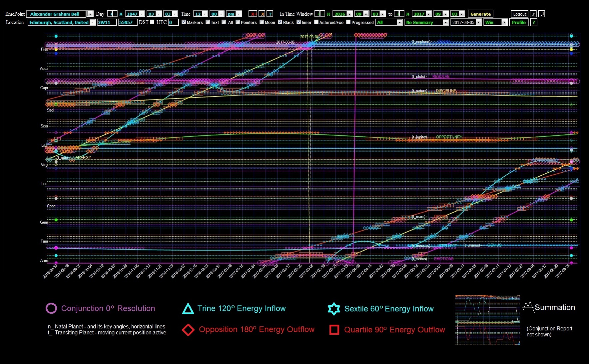The image size is (589, 364).
Task: Click the Conjunction circle legend icon
Action: (x=51, y=308)
